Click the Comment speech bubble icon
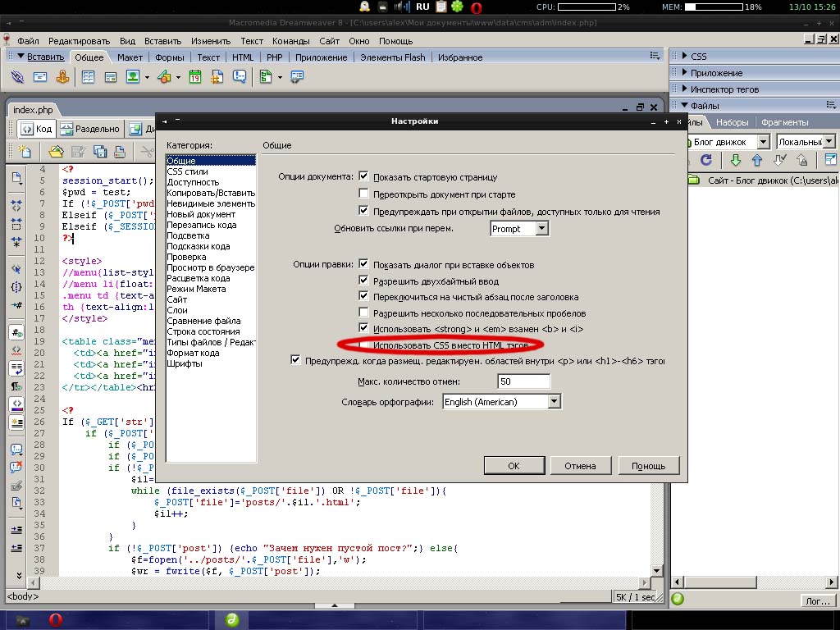This screenshot has width=840, height=630. coord(240,77)
